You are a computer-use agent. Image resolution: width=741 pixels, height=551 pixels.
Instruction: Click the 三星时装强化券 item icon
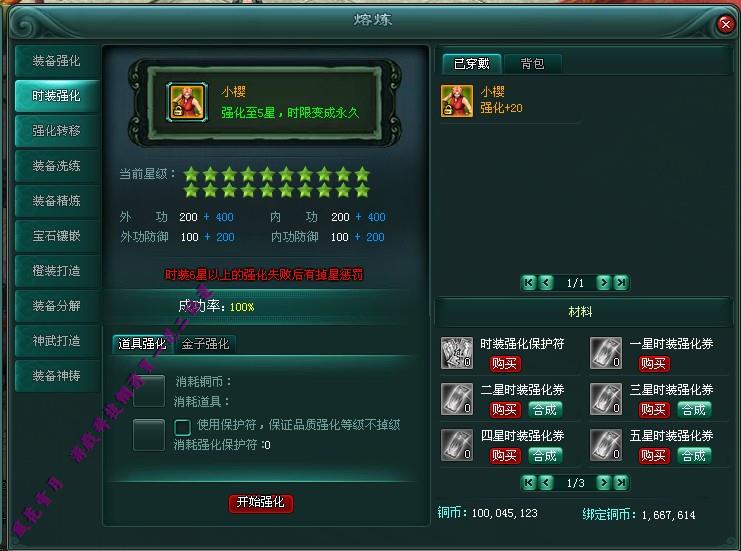point(606,399)
